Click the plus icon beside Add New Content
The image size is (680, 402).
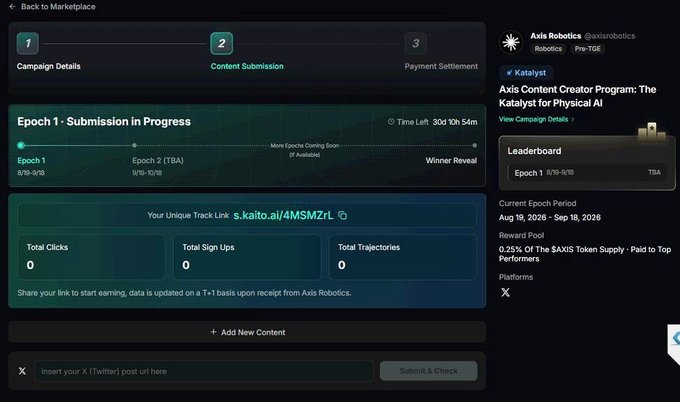tap(213, 332)
